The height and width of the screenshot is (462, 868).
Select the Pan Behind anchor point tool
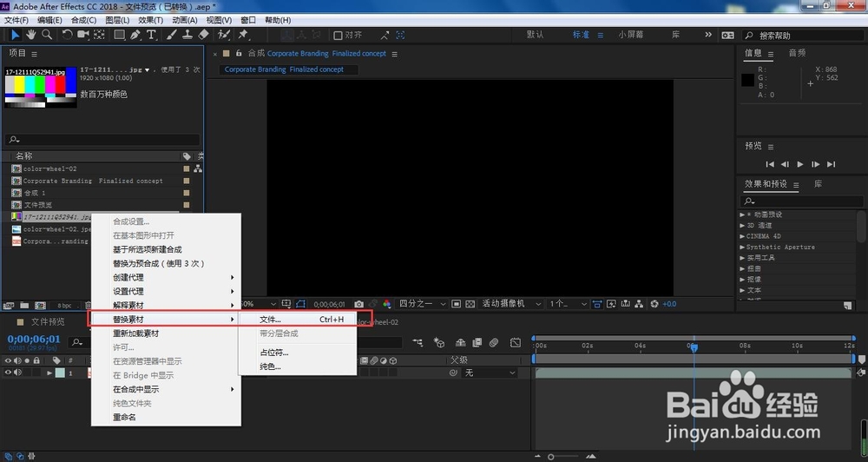pyautogui.click(x=99, y=35)
